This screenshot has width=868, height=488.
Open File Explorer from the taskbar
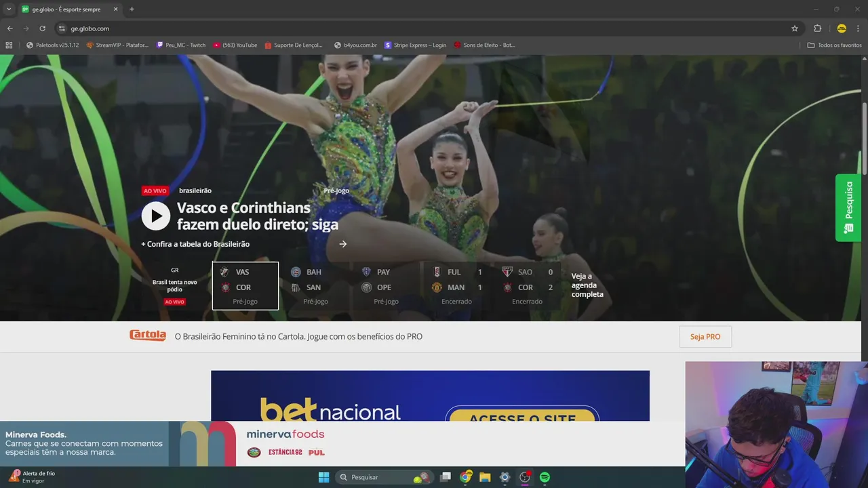click(x=485, y=477)
